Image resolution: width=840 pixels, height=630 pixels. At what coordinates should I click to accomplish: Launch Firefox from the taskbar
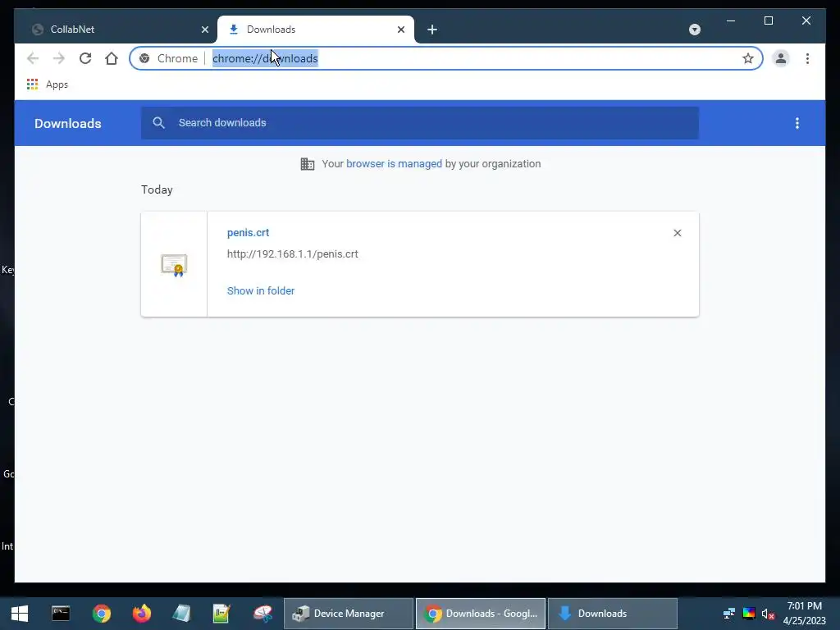click(x=141, y=614)
